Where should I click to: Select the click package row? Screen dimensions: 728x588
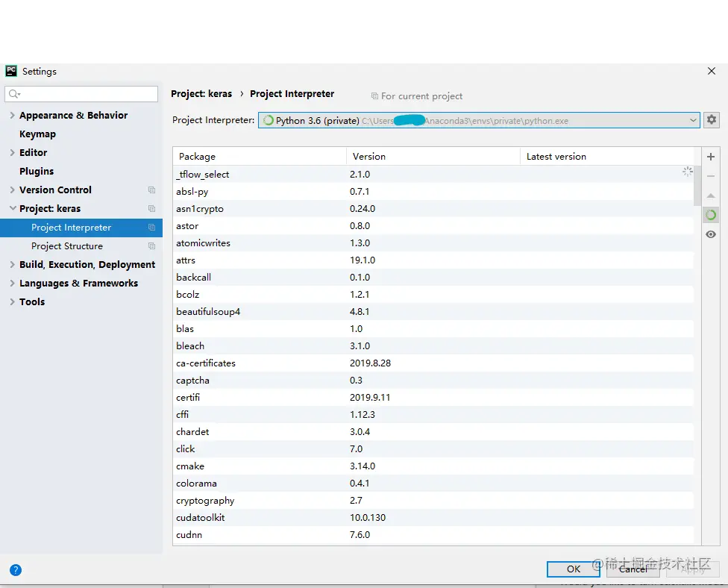[433, 449]
